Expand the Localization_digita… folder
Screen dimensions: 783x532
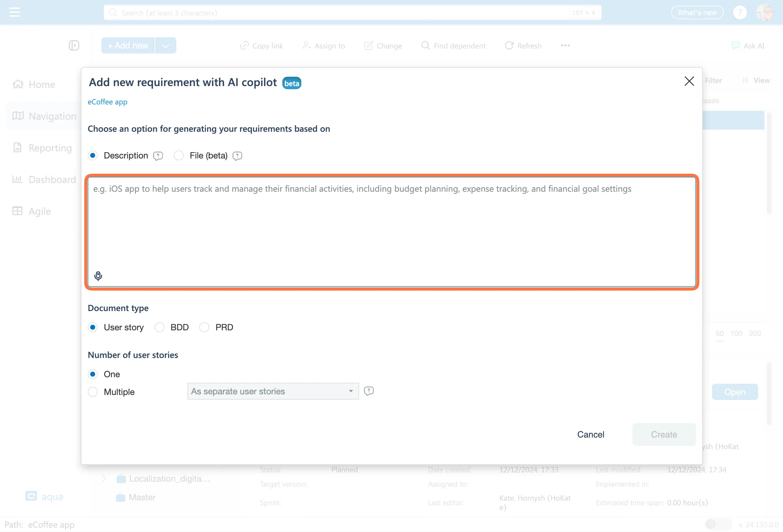coord(104,479)
